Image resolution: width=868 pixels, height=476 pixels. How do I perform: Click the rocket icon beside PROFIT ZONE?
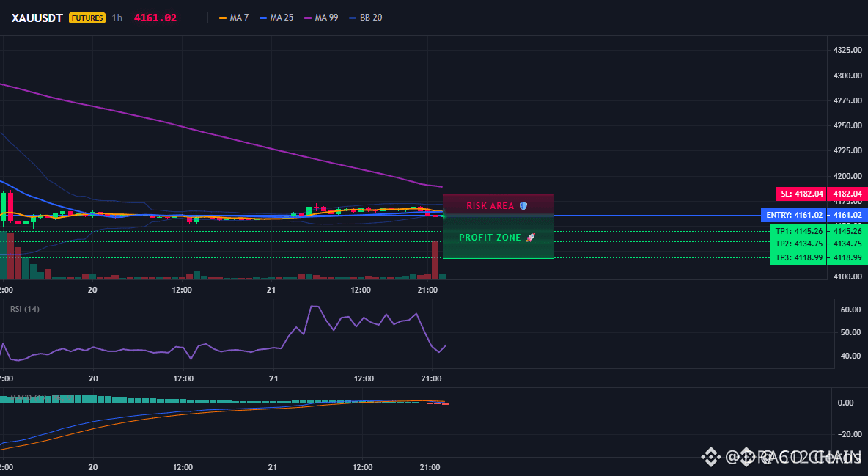[530, 238]
